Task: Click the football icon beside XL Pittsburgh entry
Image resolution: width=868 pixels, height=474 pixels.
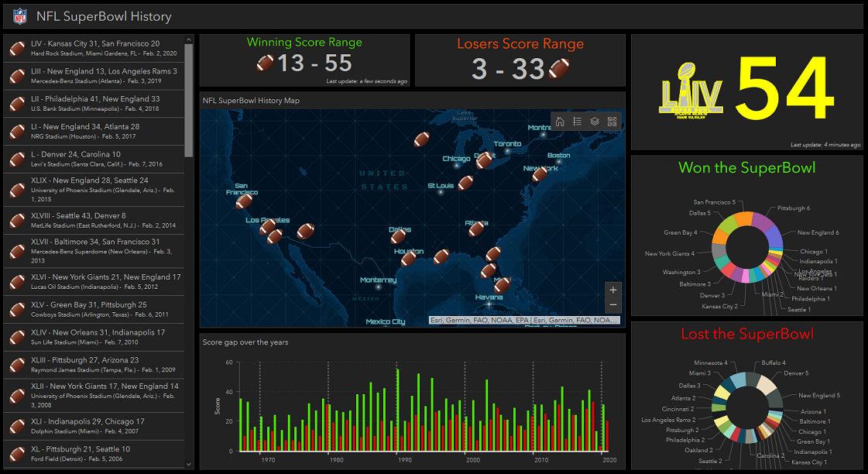Action: pos(17,452)
